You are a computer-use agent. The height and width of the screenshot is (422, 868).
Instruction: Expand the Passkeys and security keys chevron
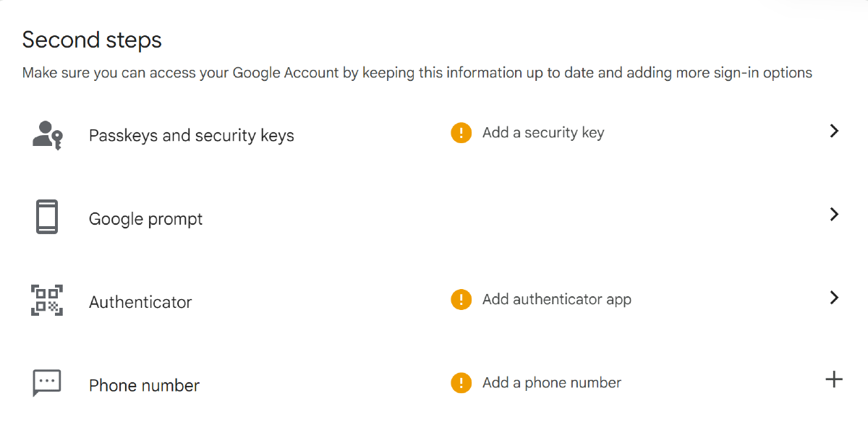point(834,131)
